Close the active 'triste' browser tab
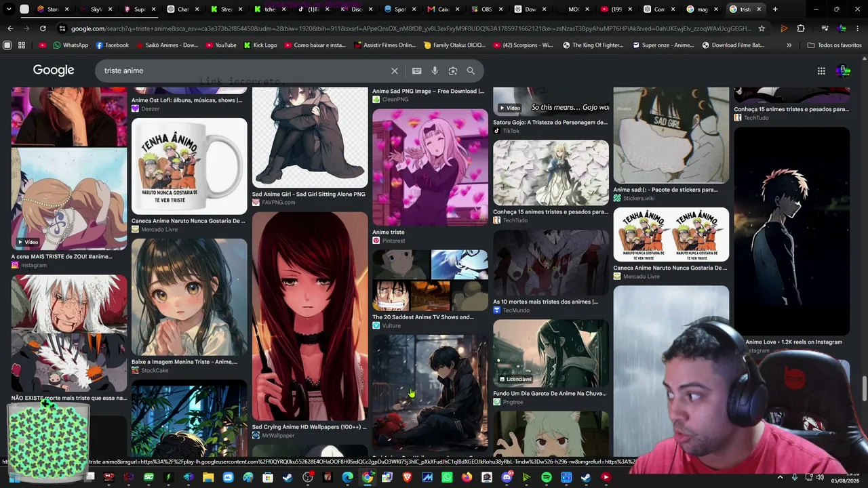This screenshot has height=488, width=868. 759,9
